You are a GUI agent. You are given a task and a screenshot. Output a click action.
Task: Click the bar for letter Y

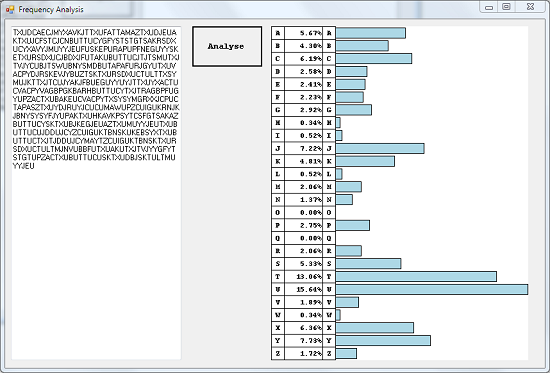tap(383, 341)
